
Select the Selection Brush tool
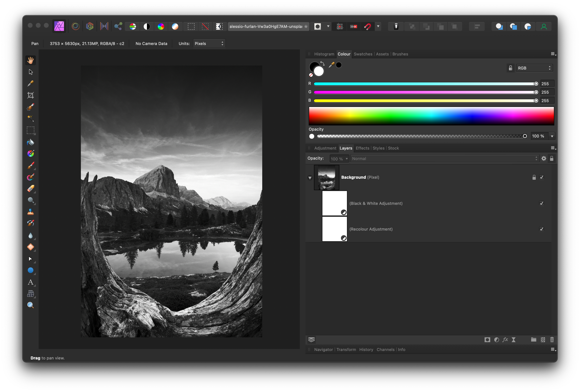pyautogui.click(x=30, y=107)
